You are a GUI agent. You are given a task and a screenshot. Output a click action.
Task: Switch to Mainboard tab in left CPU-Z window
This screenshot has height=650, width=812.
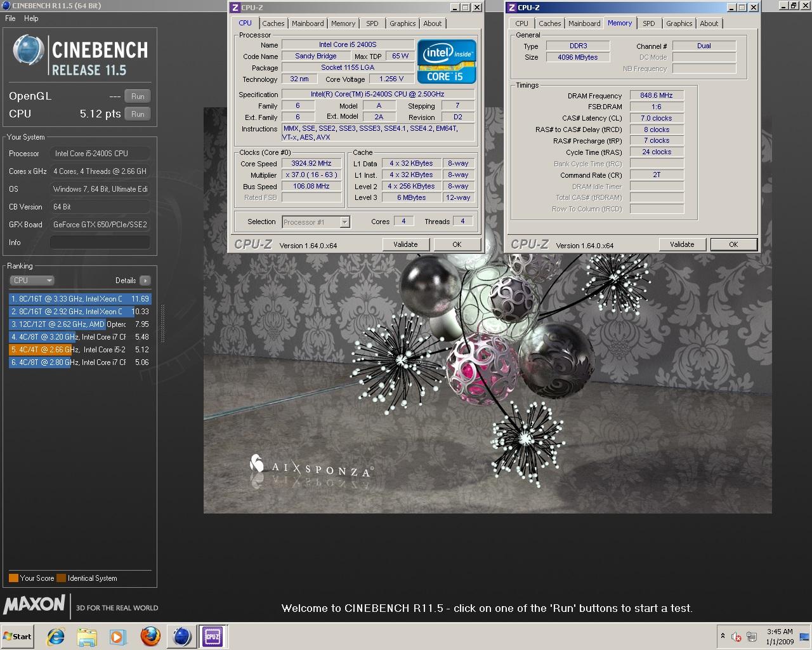(x=308, y=23)
